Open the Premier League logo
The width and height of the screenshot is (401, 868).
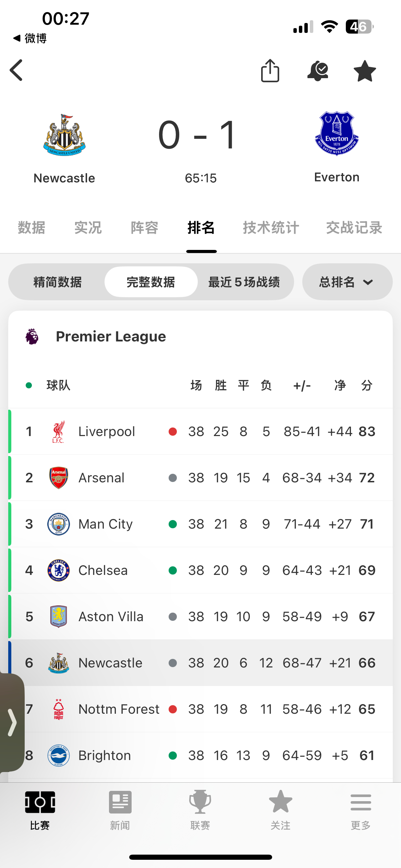[32, 336]
